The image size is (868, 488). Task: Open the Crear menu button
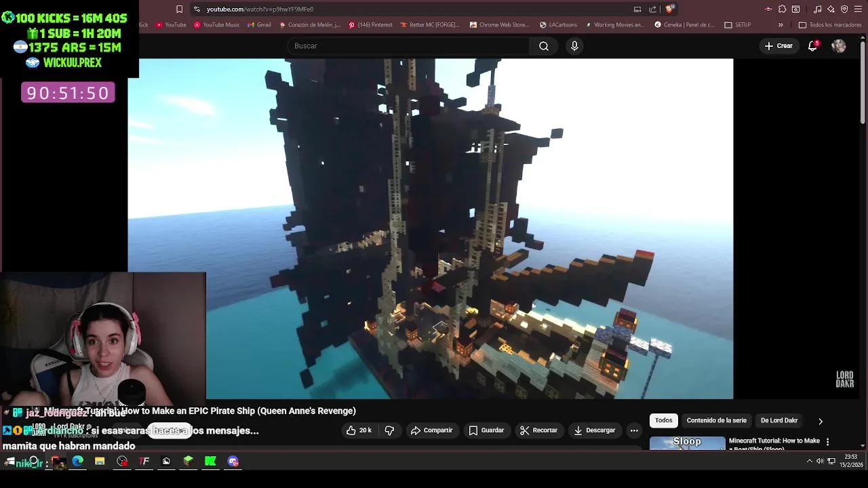778,46
